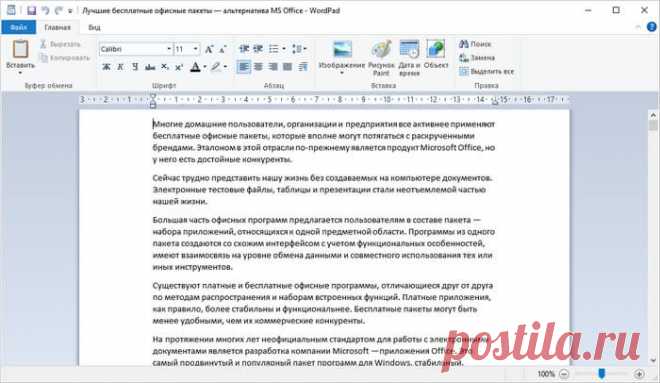Click the zoom slider handle

(x=601, y=373)
